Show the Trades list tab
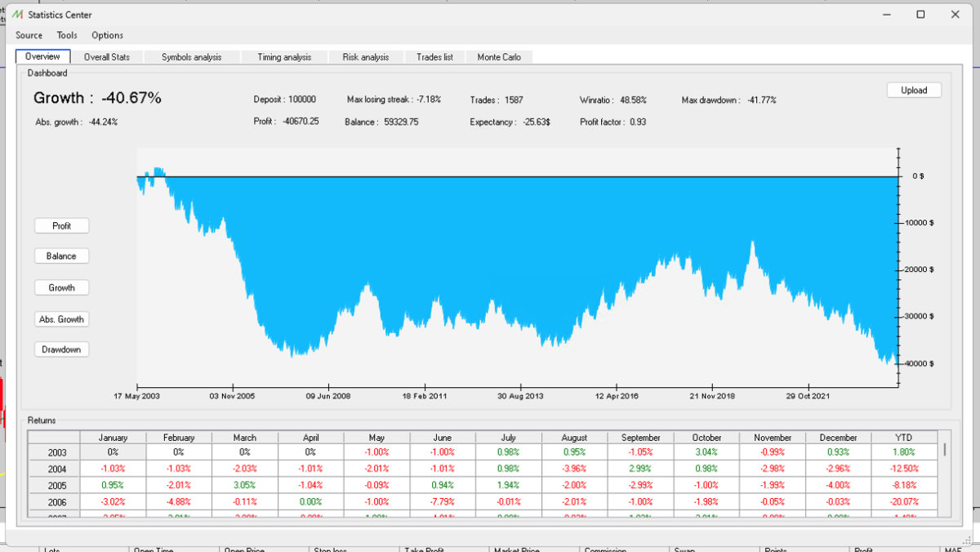This screenshot has height=552, width=980. (434, 57)
